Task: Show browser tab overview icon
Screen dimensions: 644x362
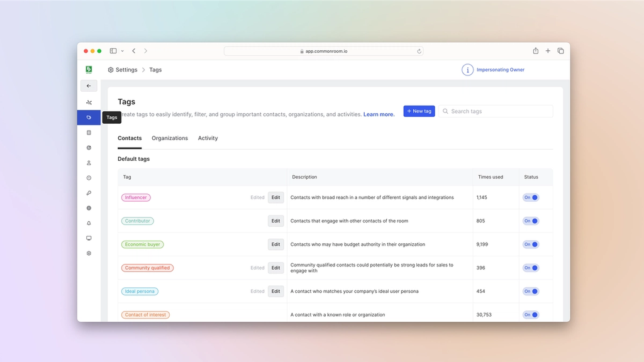Action: tap(560, 51)
